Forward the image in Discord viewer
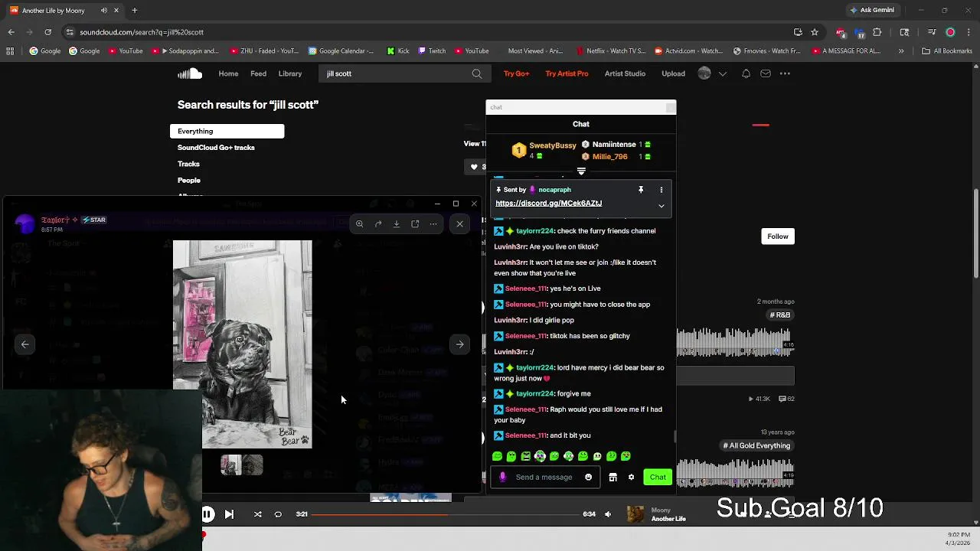 pos(378,223)
